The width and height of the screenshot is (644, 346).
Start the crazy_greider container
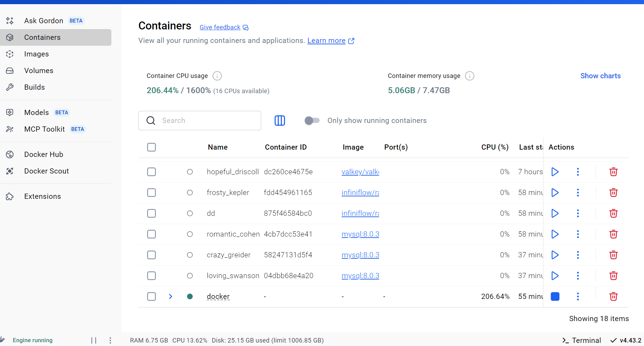tap(555, 255)
